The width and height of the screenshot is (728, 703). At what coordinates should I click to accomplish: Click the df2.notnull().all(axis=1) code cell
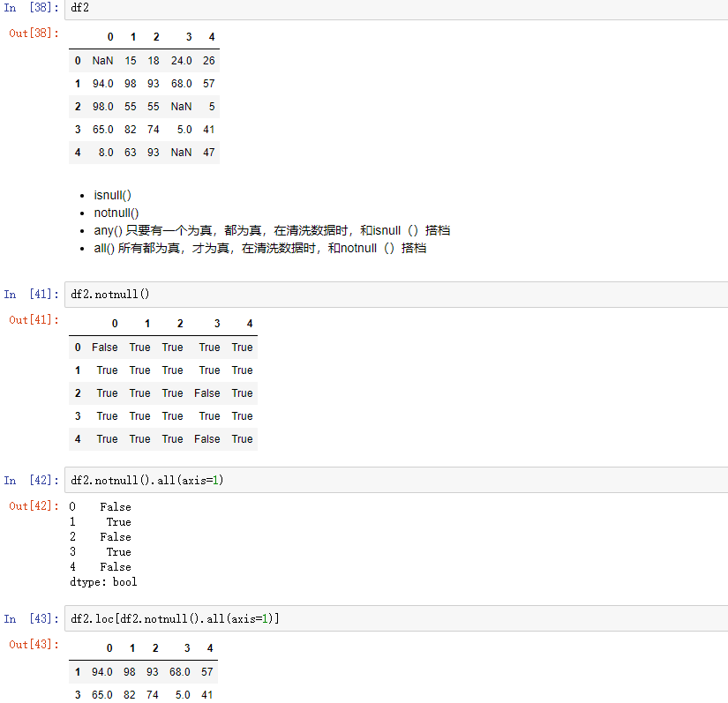tap(396, 480)
